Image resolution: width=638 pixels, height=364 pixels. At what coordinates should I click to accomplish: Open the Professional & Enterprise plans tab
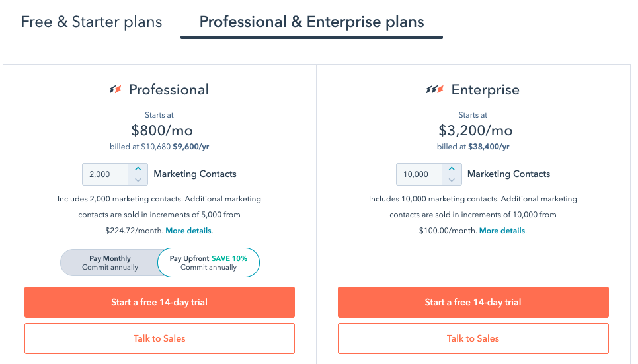click(x=311, y=22)
